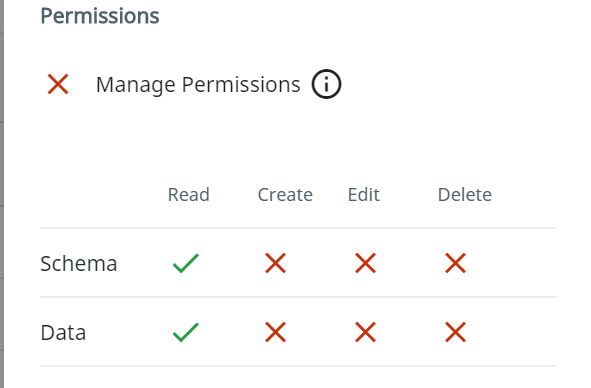Toggle the red X beside Manage Permissions
Image resolution: width=591 pixels, height=388 pixels.
click(58, 84)
